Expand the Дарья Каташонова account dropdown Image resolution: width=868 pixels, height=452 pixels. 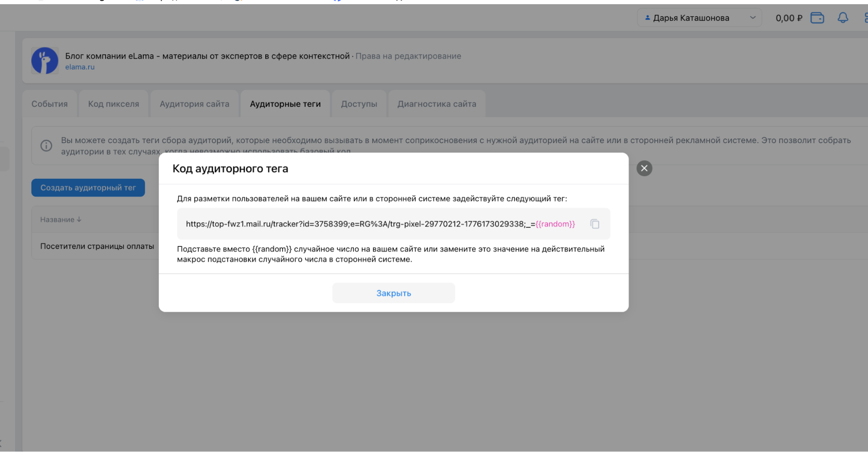pos(752,18)
